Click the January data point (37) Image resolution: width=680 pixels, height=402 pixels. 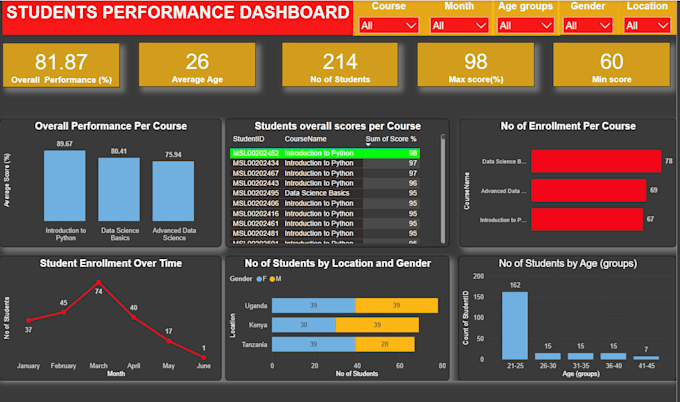point(29,320)
